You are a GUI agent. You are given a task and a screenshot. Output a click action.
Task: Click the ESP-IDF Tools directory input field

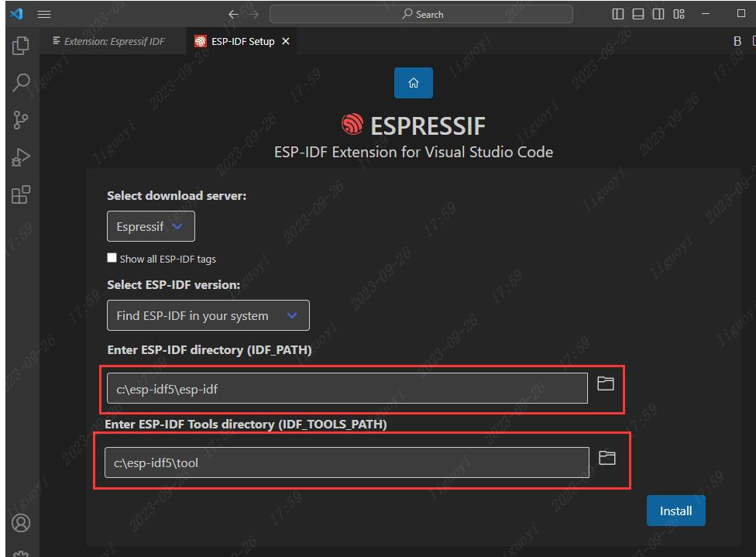[347, 462]
